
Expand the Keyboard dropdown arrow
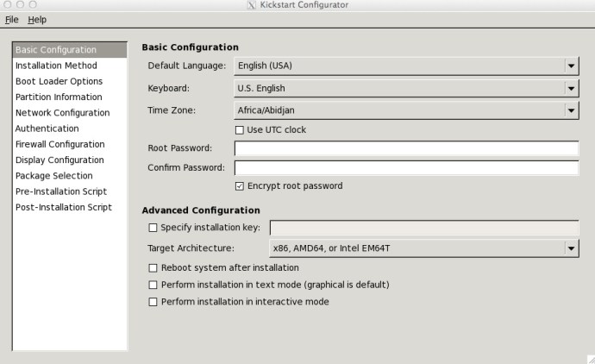(571, 89)
